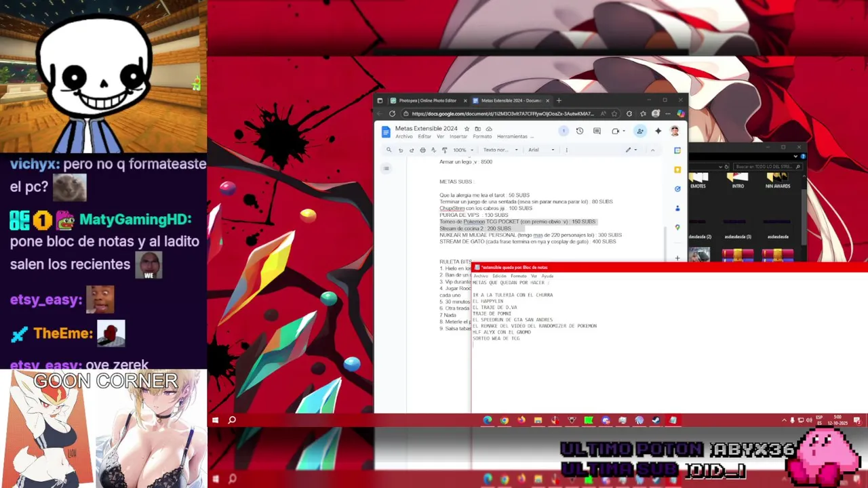Open taskbar search magnifier
Image resolution: width=868 pixels, height=488 pixels.
click(232, 420)
